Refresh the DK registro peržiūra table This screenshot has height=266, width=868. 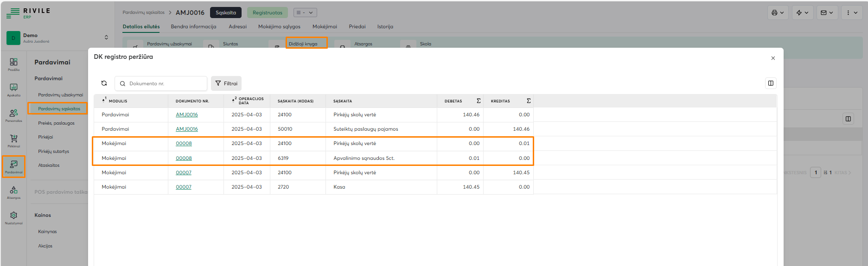coord(104,83)
